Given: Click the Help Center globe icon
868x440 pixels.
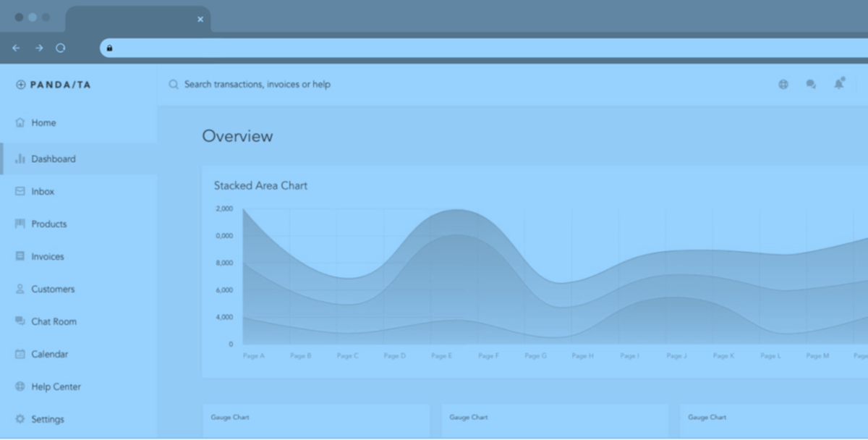Looking at the screenshot, I should [20, 387].
